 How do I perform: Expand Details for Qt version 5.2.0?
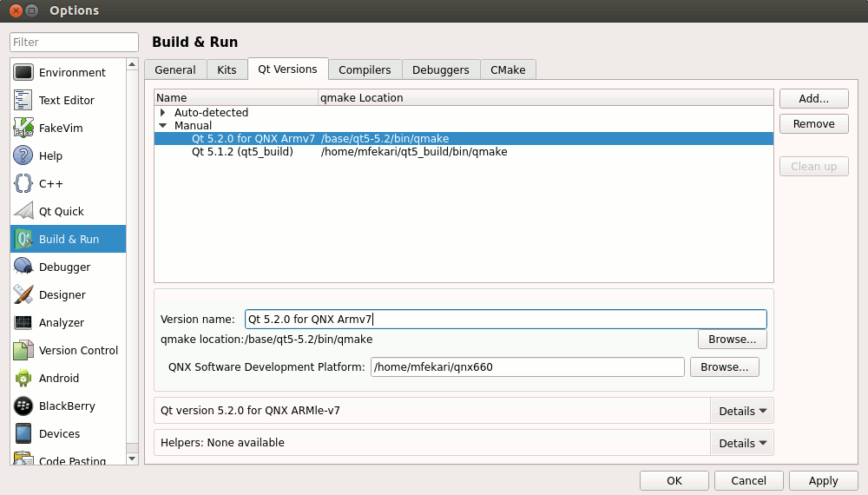[742, 411]
